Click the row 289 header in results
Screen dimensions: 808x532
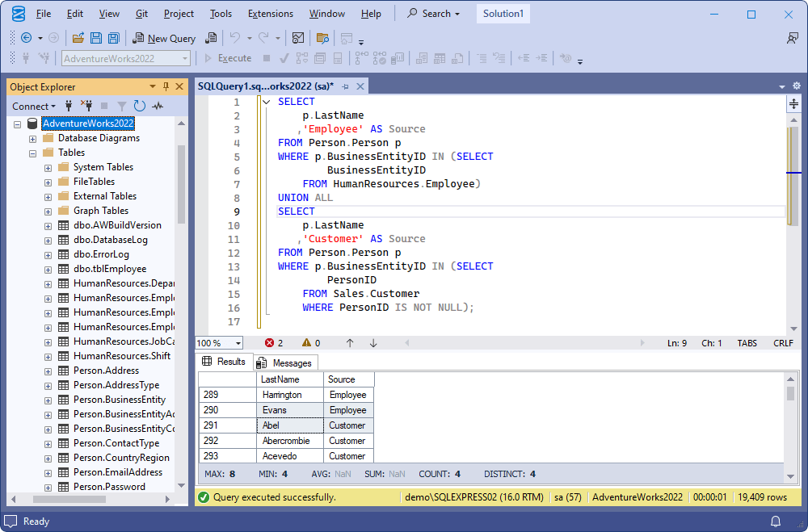click(227, 395)
